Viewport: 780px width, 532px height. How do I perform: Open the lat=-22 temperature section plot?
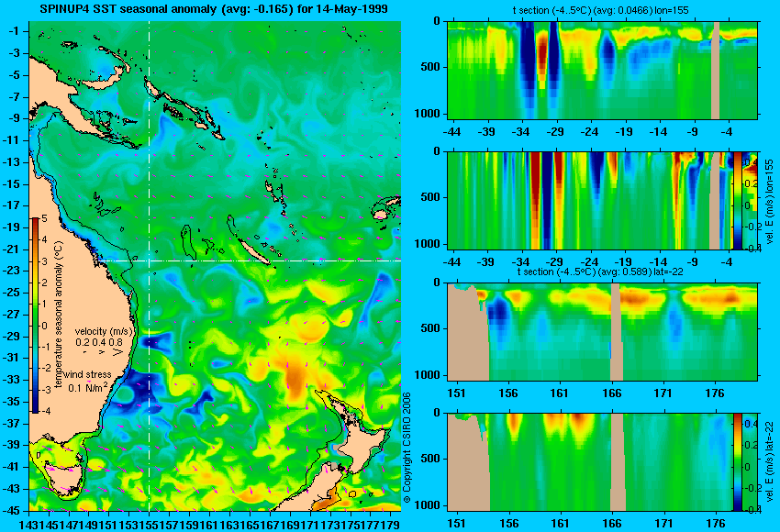click(x=602, y=332)
